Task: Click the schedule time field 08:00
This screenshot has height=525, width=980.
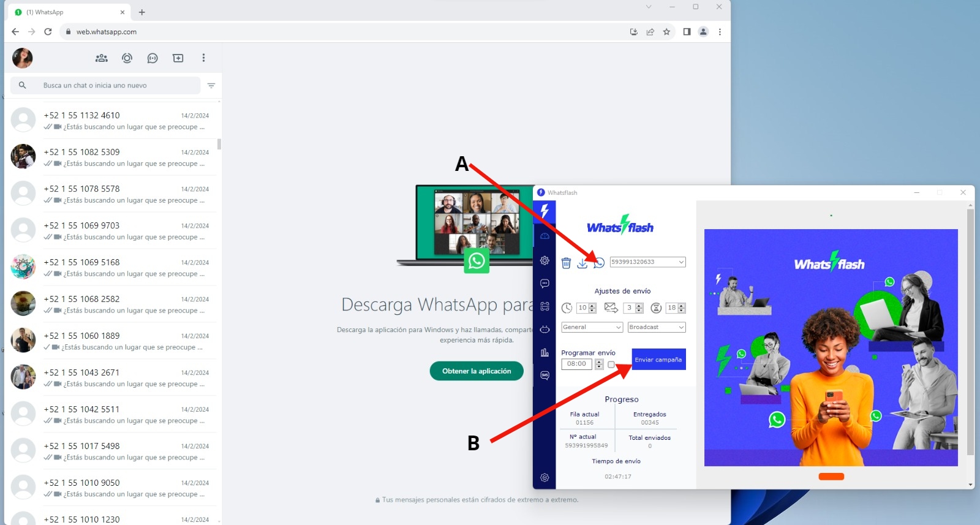Action: [576, 364]
